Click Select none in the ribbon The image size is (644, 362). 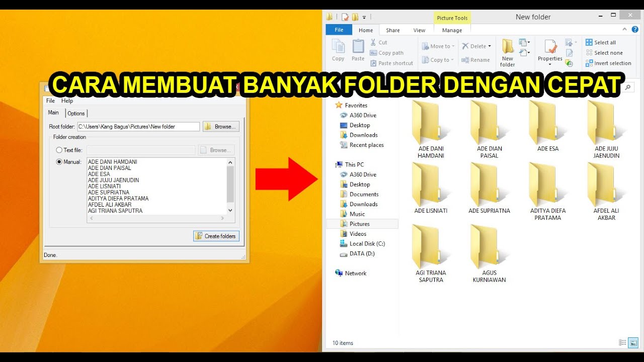tap(604, 53)
